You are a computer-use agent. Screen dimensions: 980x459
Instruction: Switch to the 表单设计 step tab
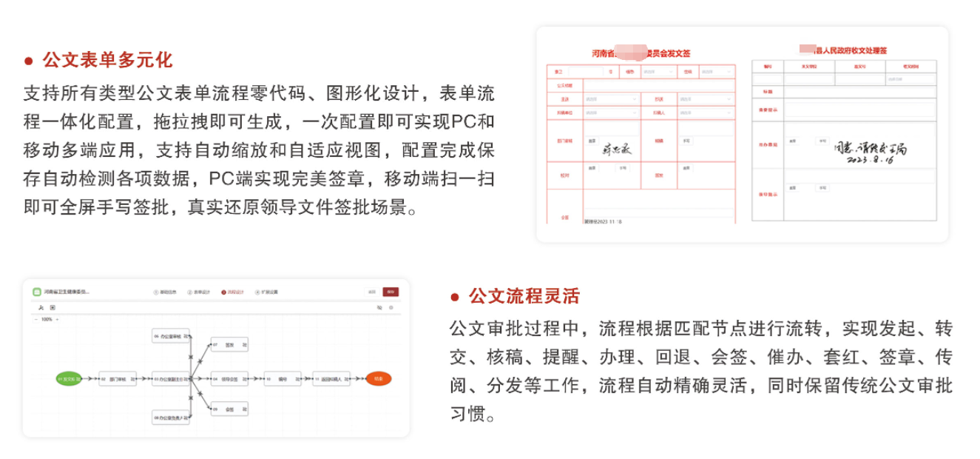click(200, 292)
